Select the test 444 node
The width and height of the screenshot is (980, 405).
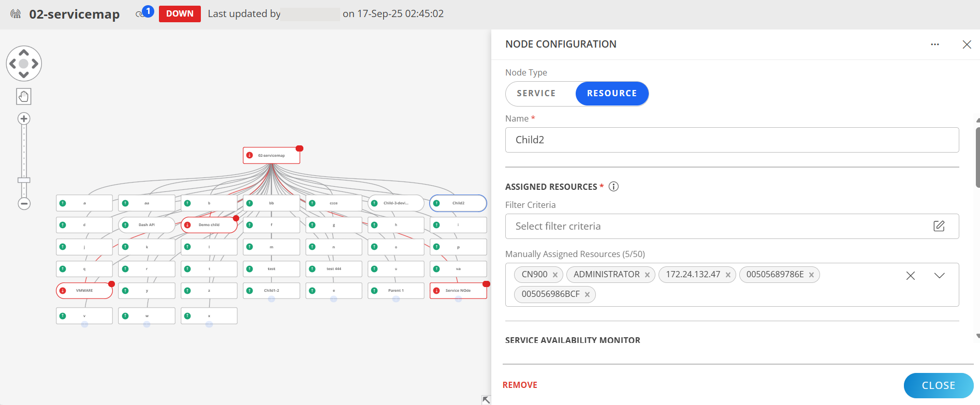(x=333, y=269)
